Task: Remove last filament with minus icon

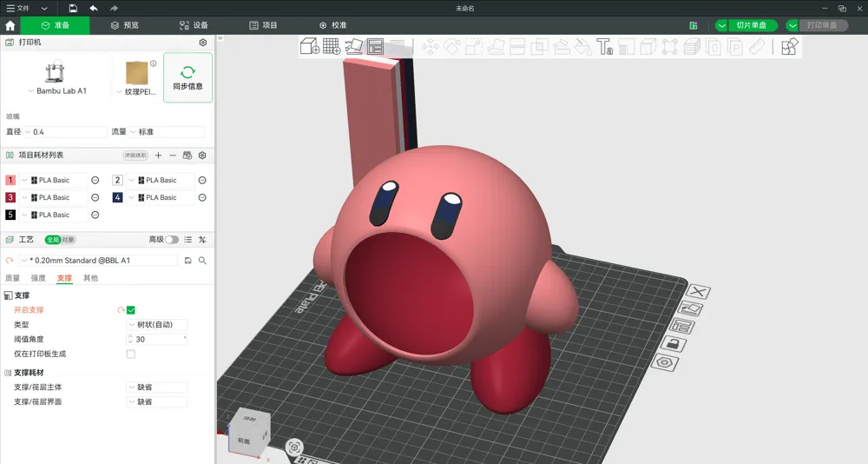Action: pos(173,156)
